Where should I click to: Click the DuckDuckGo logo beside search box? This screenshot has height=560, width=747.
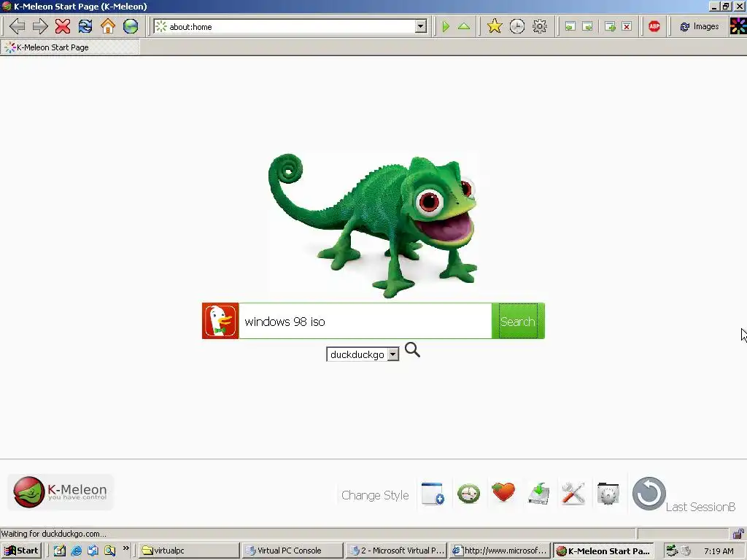coord(220,321)
